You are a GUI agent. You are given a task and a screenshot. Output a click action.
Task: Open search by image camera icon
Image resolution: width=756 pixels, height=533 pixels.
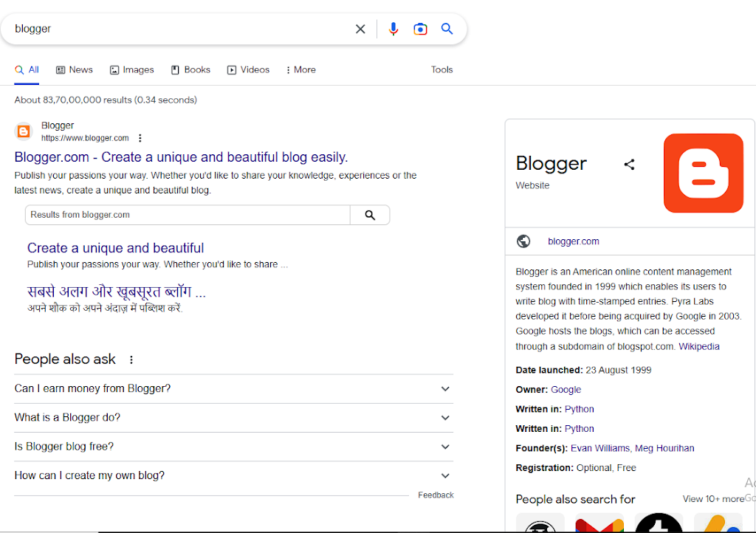pyautogui.click(x=420, y=29)
